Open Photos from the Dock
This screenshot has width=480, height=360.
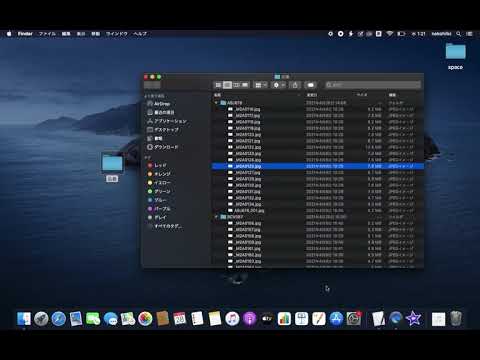[145, 319]
